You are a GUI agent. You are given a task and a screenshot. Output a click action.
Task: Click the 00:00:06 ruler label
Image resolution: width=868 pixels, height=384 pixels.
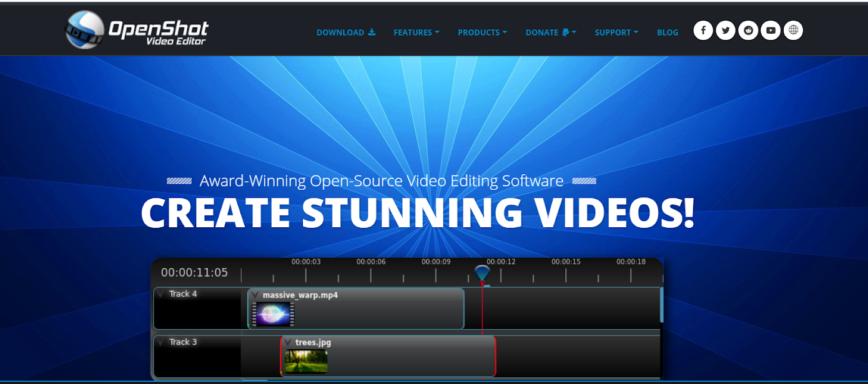[x=371, y=262]
